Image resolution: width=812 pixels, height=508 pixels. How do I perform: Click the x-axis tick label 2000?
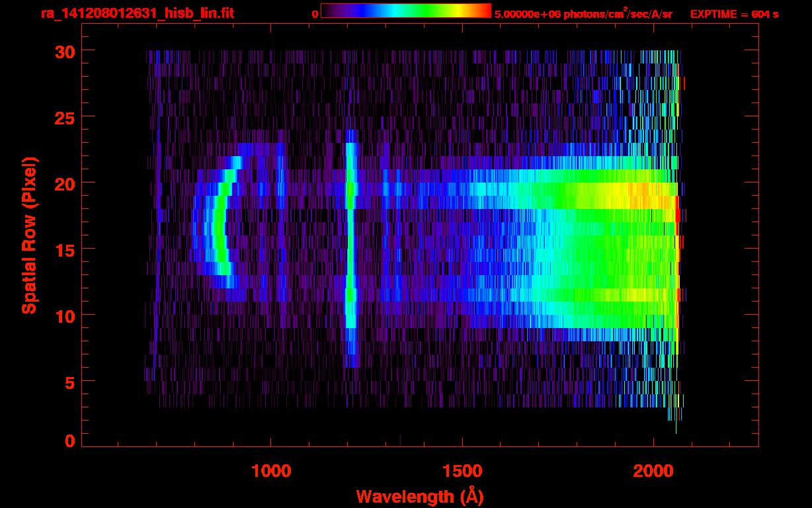tap(653, 471)
